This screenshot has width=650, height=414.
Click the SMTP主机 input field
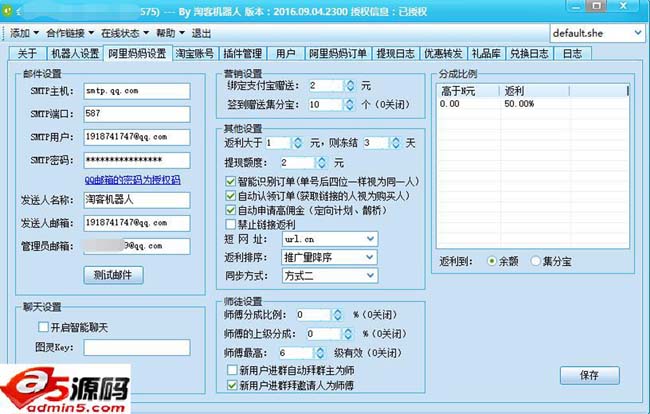137,91
